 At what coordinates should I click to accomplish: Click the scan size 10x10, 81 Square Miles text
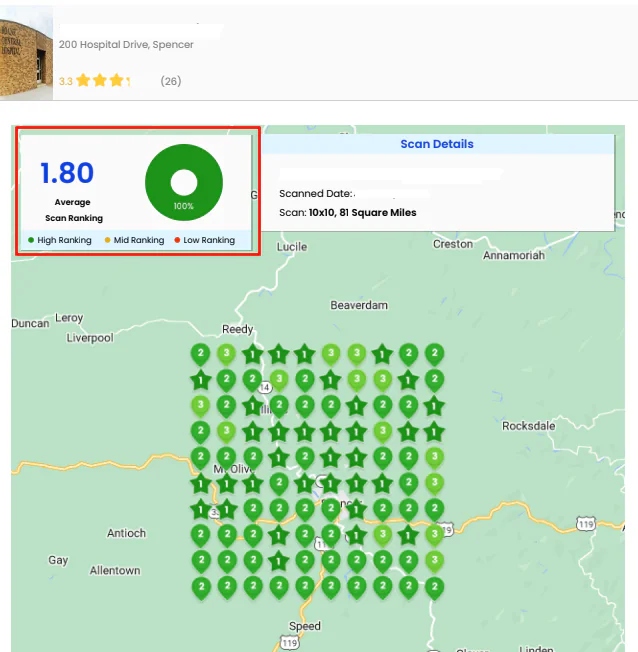(362, 212)
